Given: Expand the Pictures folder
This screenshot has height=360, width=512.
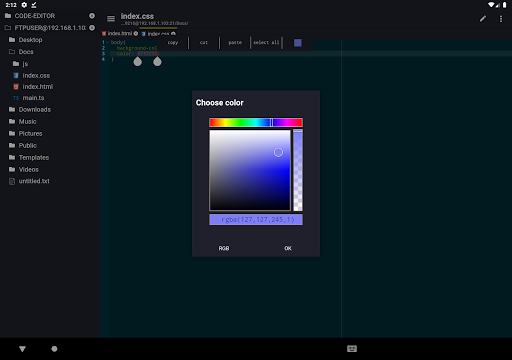Looking at the screenshot, I should 26,133.
